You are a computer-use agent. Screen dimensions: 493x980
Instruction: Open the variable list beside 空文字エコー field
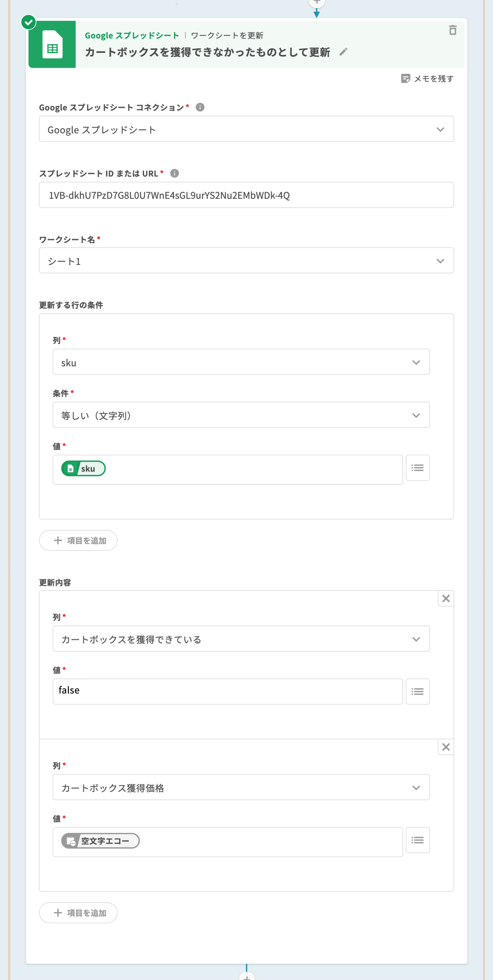(417, 840)
